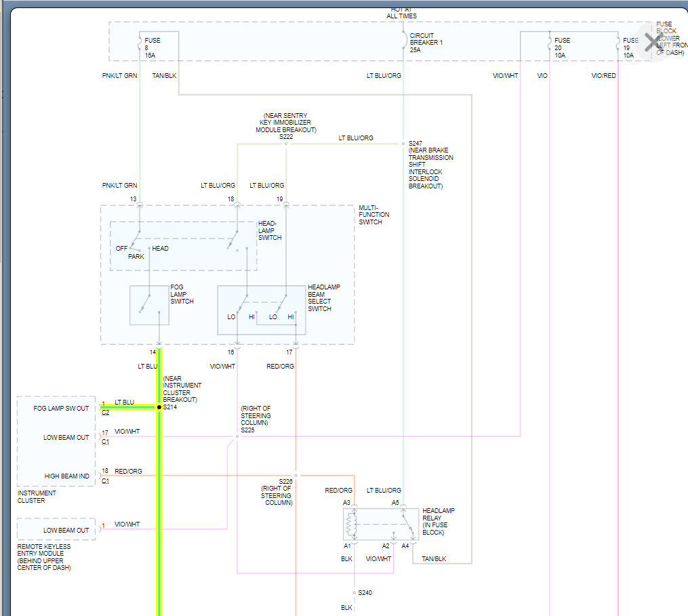The height and width of the screenshot is (616, 688).
Task: Select the VIO/RED wire label
Action: click(603, 76)
